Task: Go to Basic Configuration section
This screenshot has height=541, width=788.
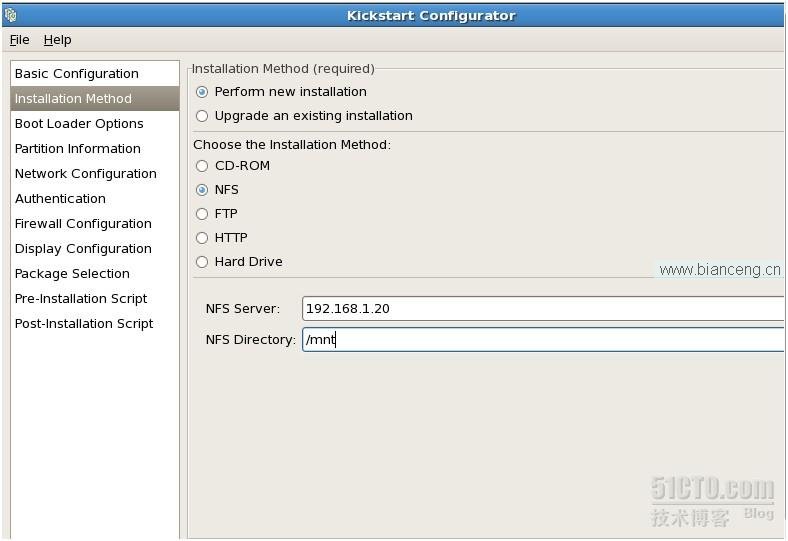Action: coord(94,74)
